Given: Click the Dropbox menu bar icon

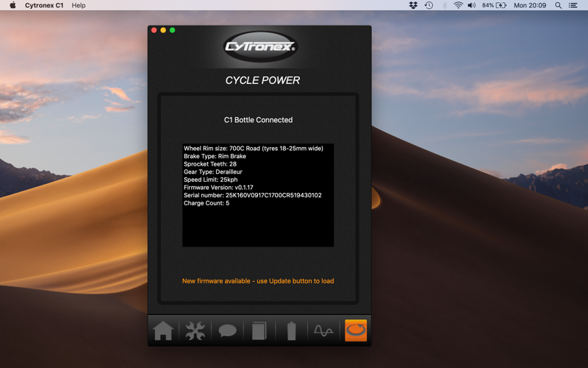Looking at the screenshot, I should click(413, 5).
